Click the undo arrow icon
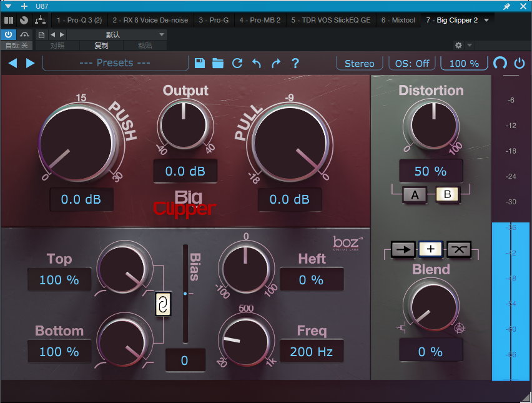Viewport: 532px width, 403px height. tap(257, 63)
